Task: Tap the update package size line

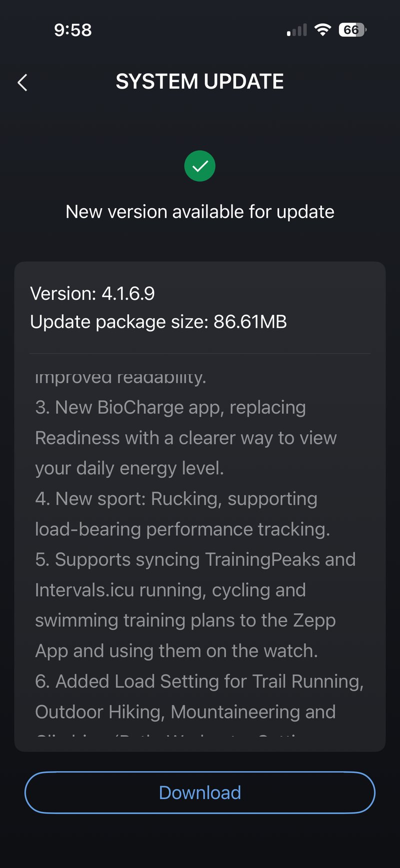Action: tap(158, 322)
